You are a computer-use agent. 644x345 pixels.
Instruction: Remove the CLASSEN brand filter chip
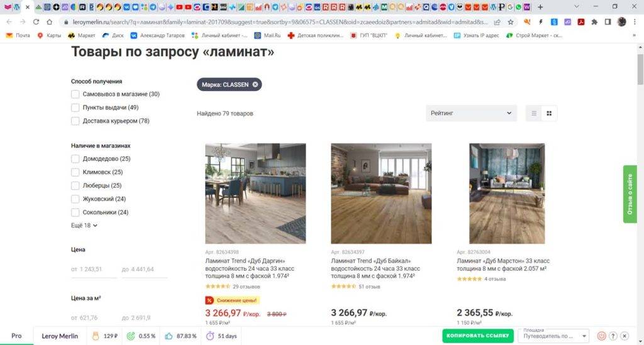pos(255,84)
